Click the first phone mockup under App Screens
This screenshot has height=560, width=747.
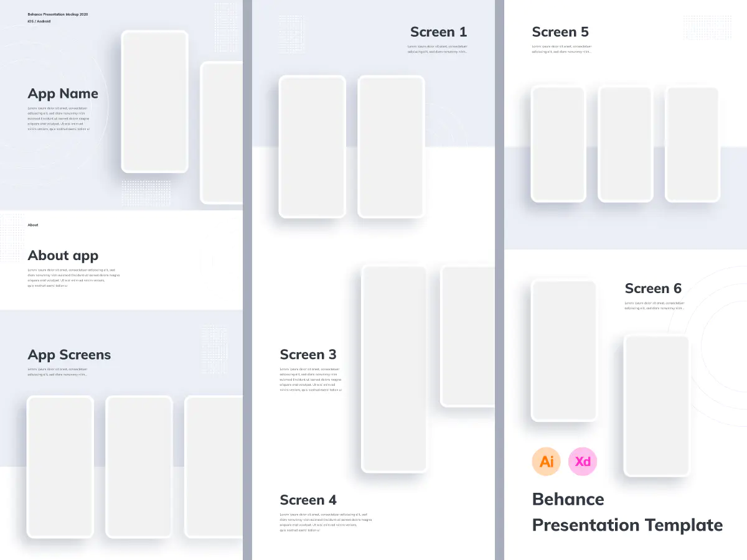[60, 467]
